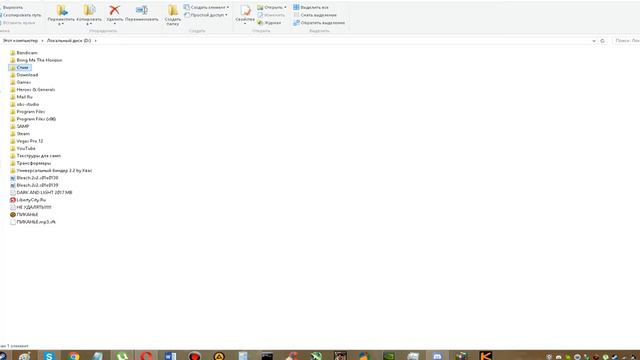Open the Копировать в dropdown button
640x360 pixels.
pyautogui.click(x=89, y=16)
